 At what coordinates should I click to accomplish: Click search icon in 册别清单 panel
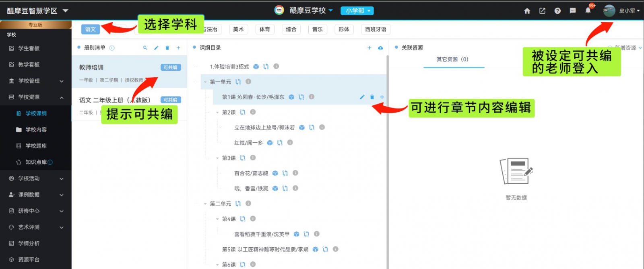click(x=145, y=48)
